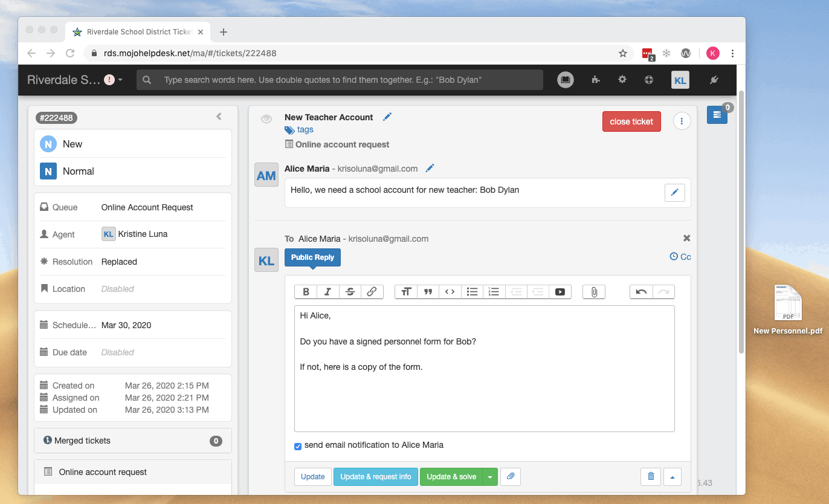Insert a hyperlink in the reply
The height and width of the screenshot is (504, 829).
click(x=372, y=292)
